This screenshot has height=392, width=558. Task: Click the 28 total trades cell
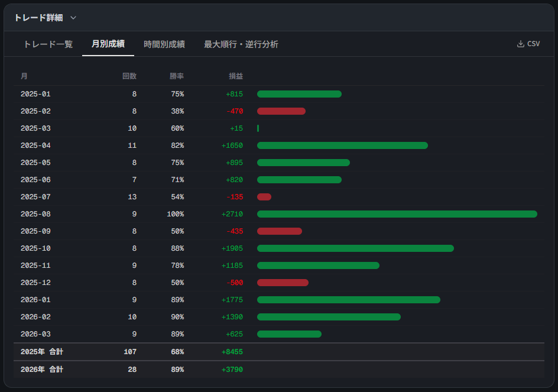(132, 370)
